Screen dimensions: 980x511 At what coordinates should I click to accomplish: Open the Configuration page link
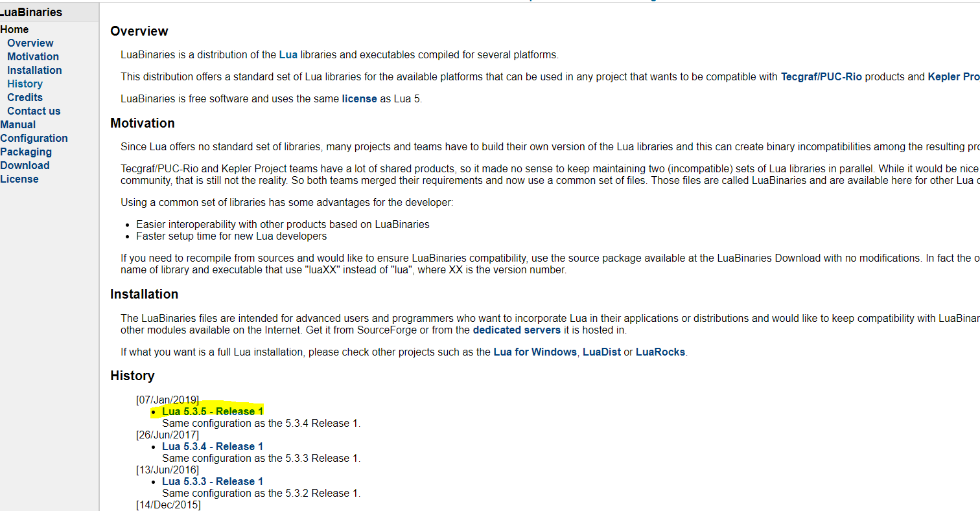[34, 138]
